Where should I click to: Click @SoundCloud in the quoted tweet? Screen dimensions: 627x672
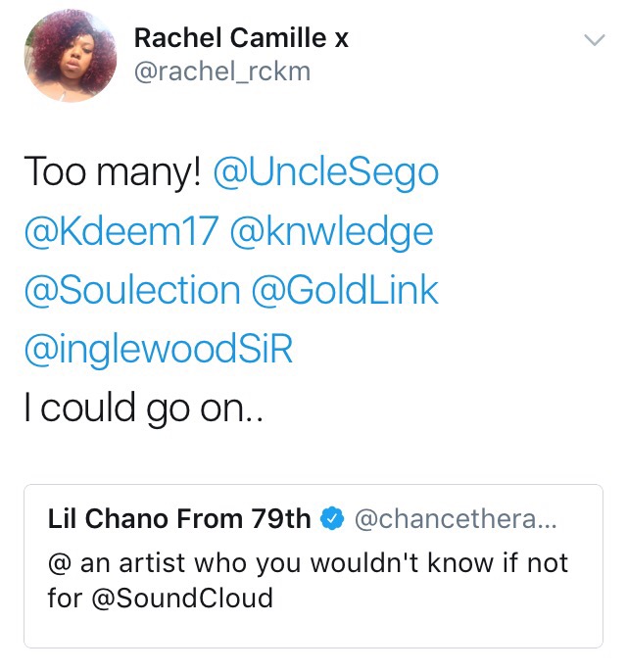[x=182, y=597]
